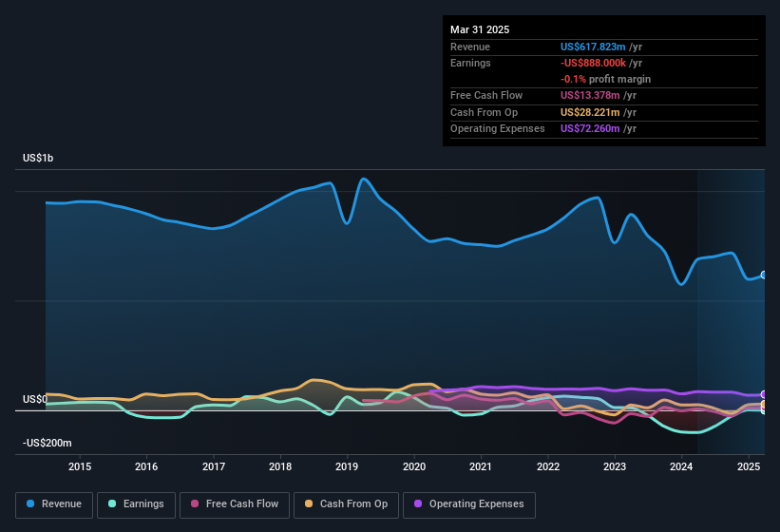Toggle the Revenue legend button

coord(54,504)
